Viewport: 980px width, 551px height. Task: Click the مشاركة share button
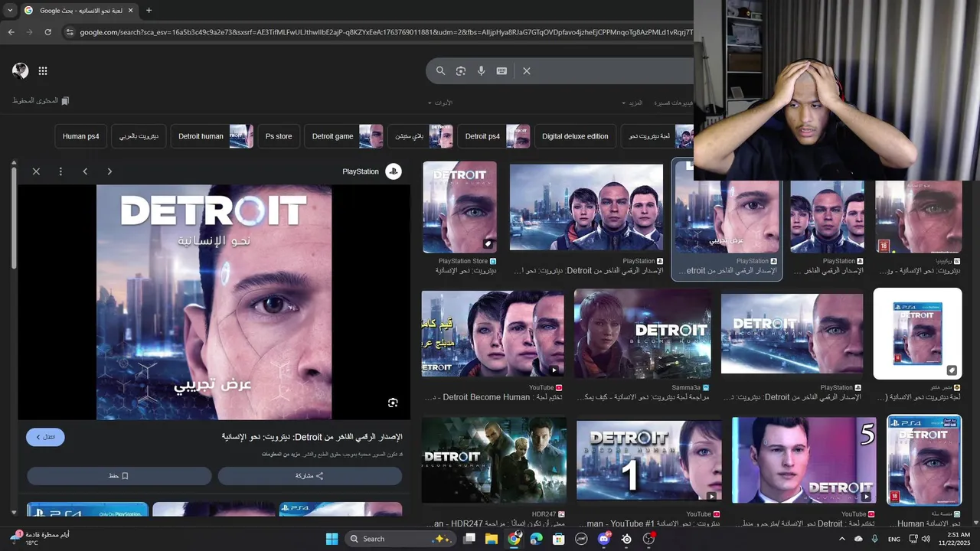310,476
